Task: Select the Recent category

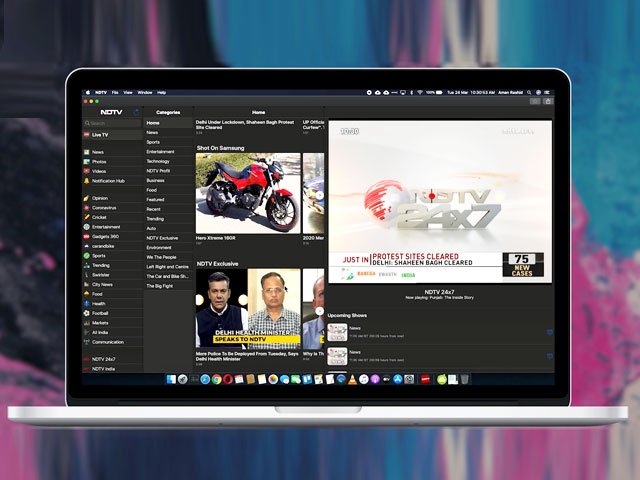Action: point(168,209)
